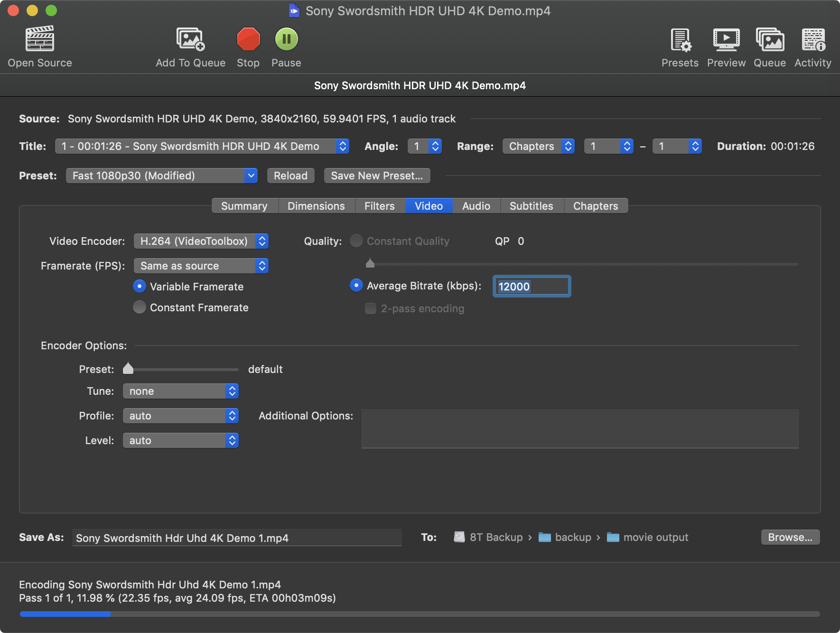Screen dimensions: 840x633
Task: Open the Level dropdown
Action: [x=181, y=440]
